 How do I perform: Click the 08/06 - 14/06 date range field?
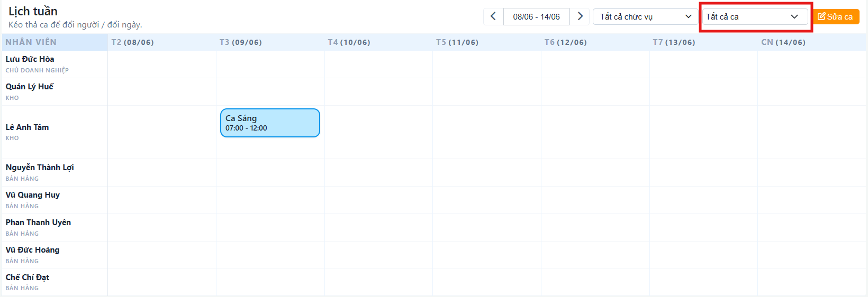point(536,16)
